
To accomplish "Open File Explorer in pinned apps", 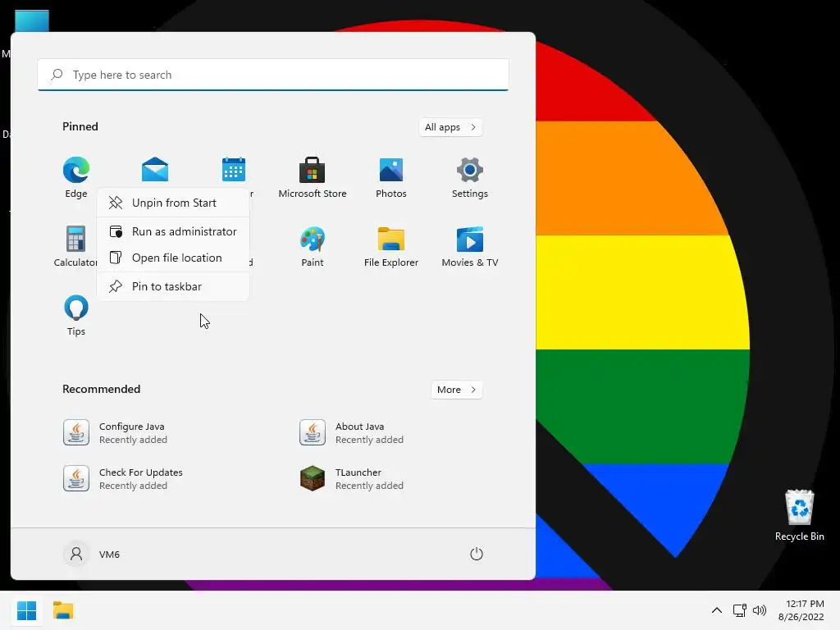I will [391, 246].
